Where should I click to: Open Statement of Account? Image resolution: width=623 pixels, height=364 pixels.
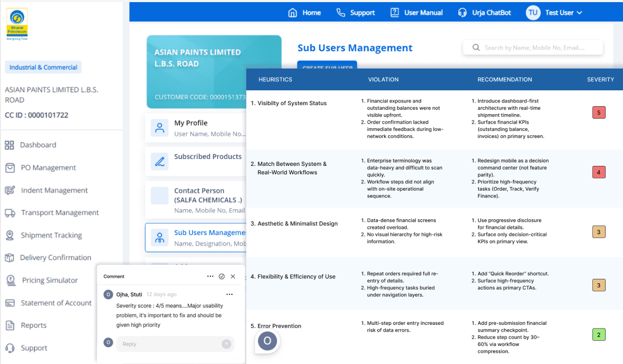click(56, 303)
